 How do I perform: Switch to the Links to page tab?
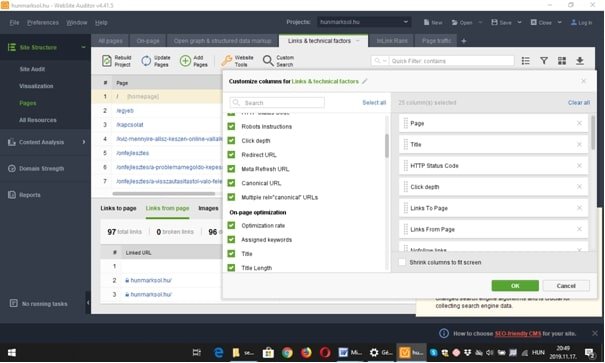point(118,208)
